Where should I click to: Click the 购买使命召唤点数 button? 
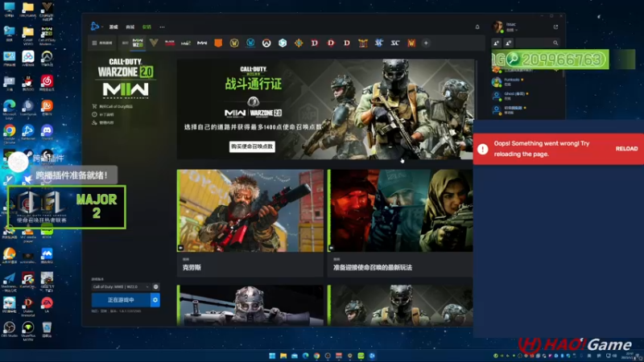[252, 146]
